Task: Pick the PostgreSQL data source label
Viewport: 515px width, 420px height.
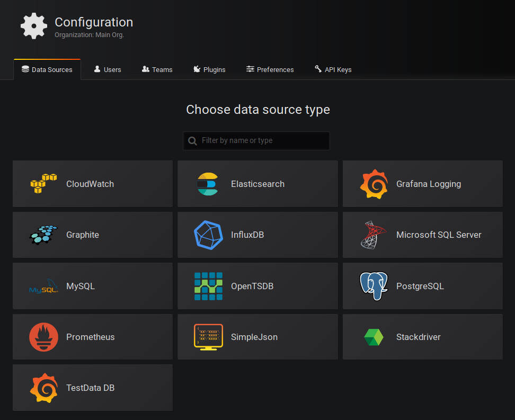Action: pos(420,286)
